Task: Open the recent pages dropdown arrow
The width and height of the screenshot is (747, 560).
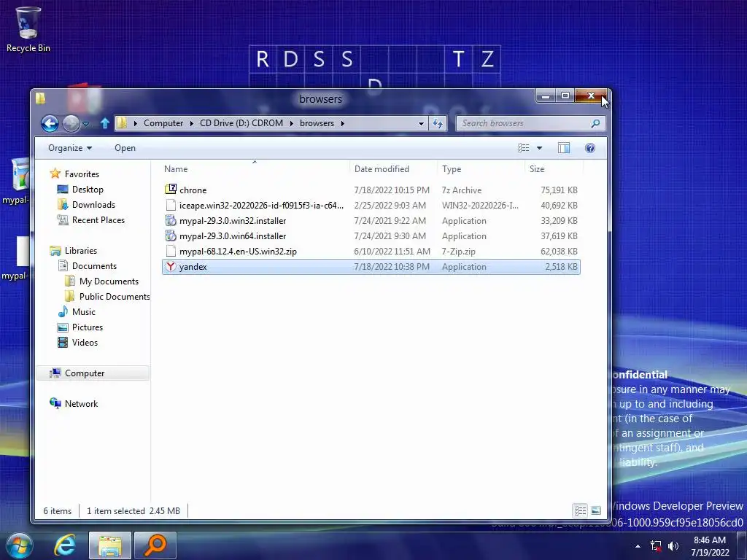Action: click(86, 124)
